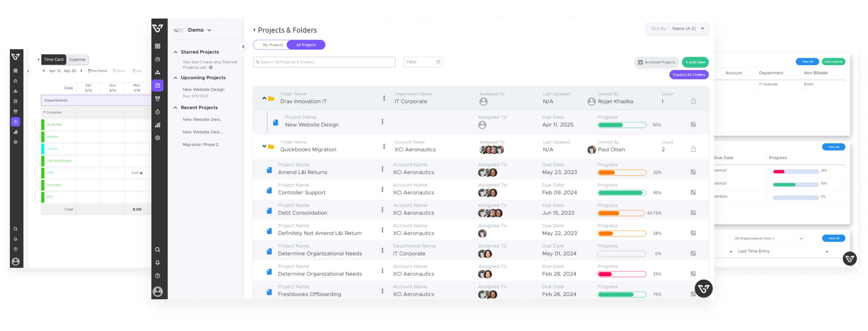Collapse the Starred Projects section
The height and width of the screenshot is (331, 868).
(x=176, y=52)
